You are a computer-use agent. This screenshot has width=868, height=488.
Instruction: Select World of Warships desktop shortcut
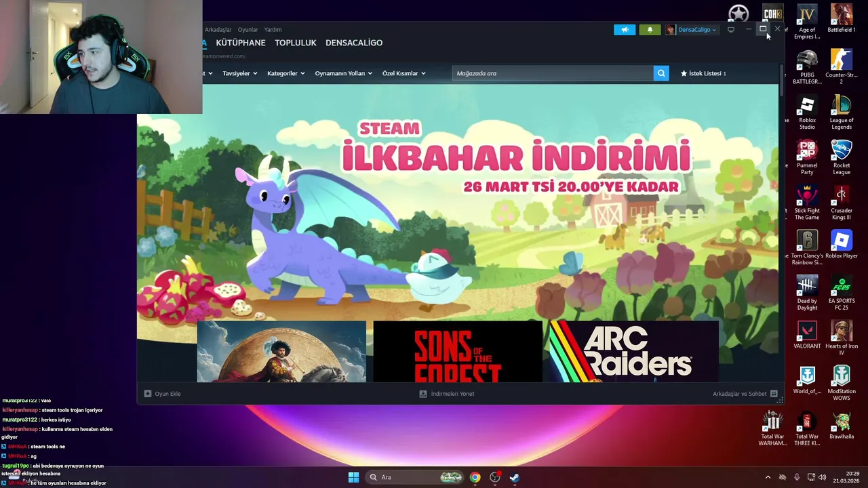click(x=807, y=380)
